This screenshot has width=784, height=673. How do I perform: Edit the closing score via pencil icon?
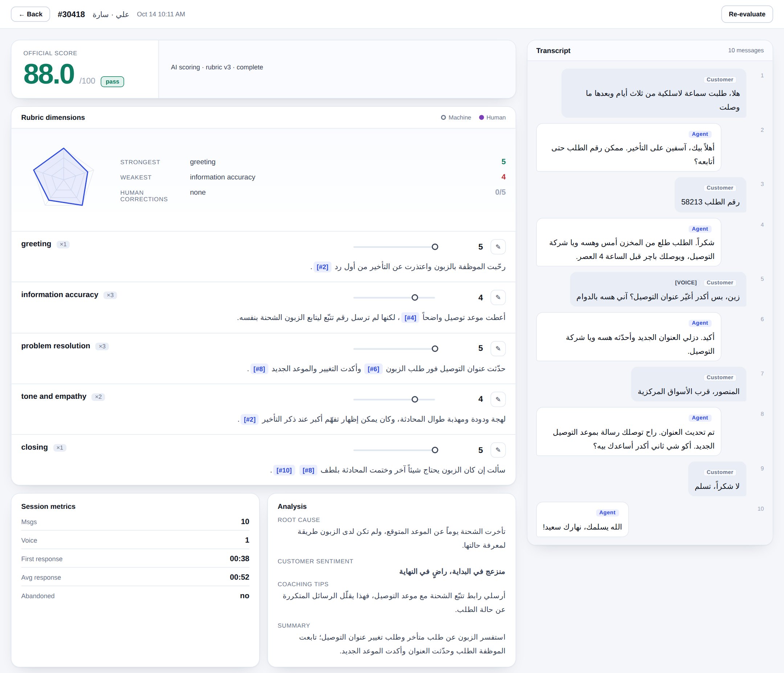coord(498,450)
